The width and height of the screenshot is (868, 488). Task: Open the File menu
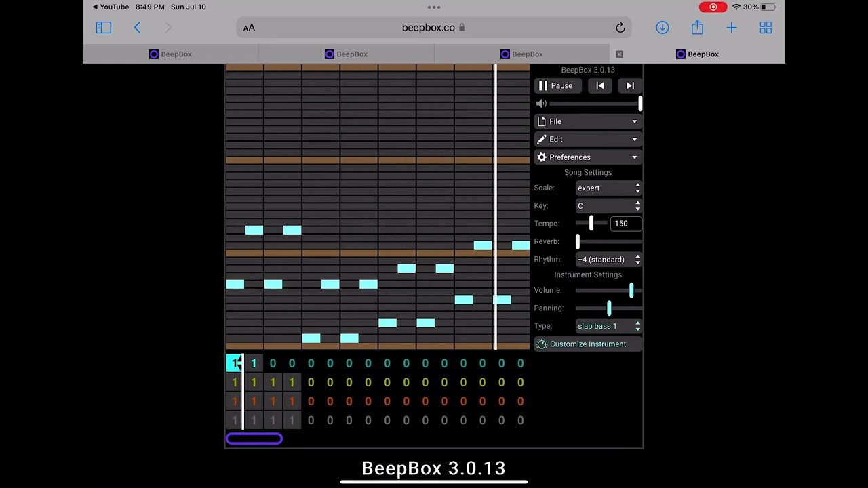tap(588, 121)
